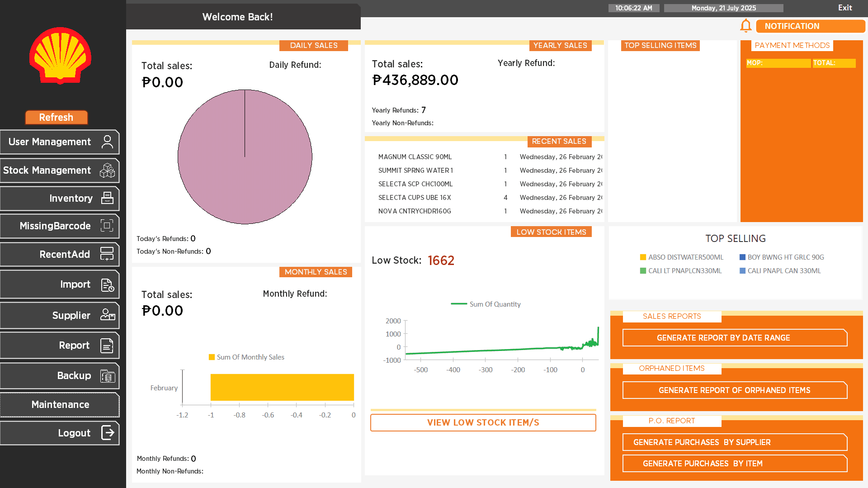868x488 pixels.
Task: Click the CALI LT PNAPLCN330ML green swatch
Action: [643, 271]
